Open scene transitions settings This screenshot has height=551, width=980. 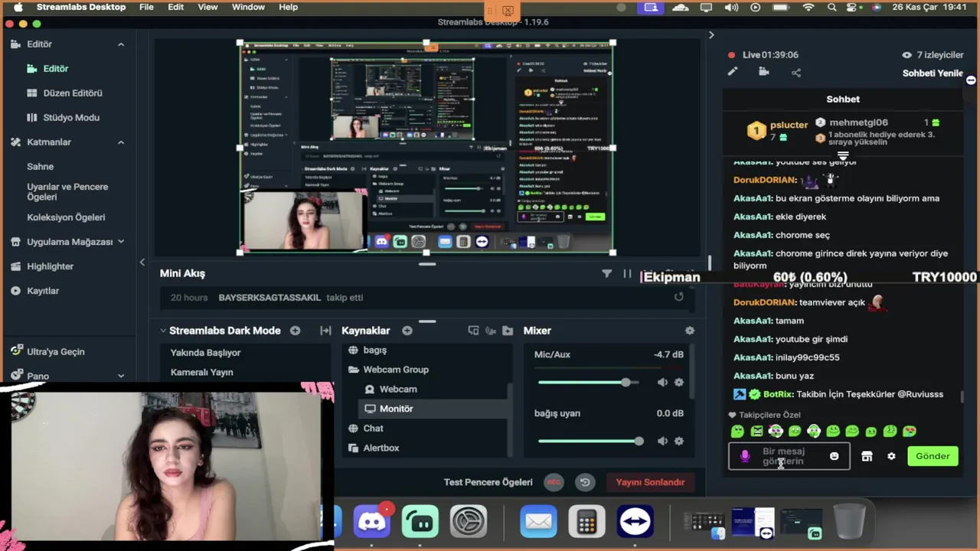(325, 331)
